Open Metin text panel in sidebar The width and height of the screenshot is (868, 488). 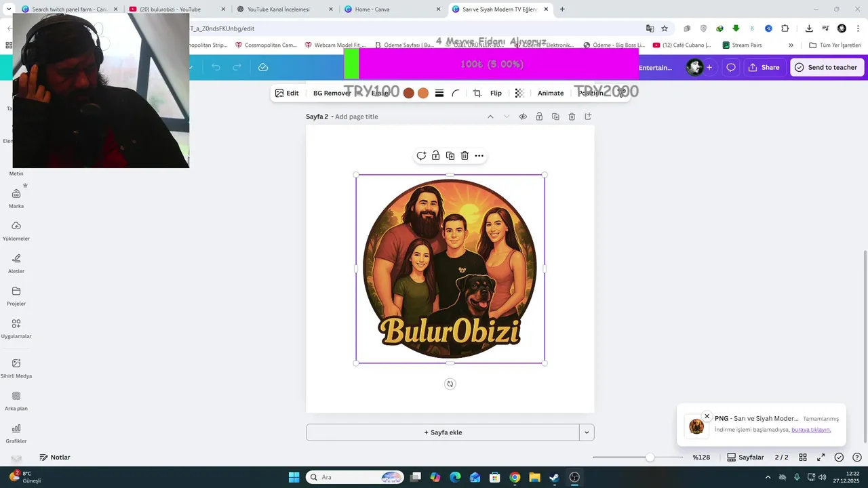[x=16, y=174]
